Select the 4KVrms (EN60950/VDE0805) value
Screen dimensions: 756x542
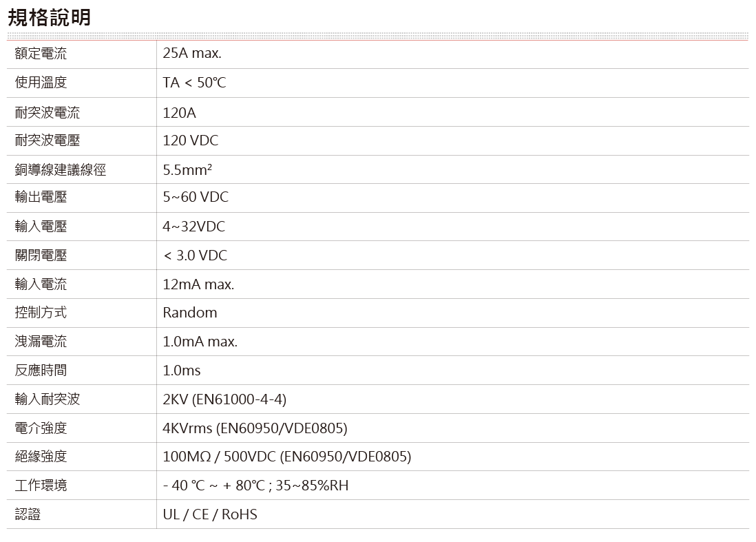click(255, 428)
